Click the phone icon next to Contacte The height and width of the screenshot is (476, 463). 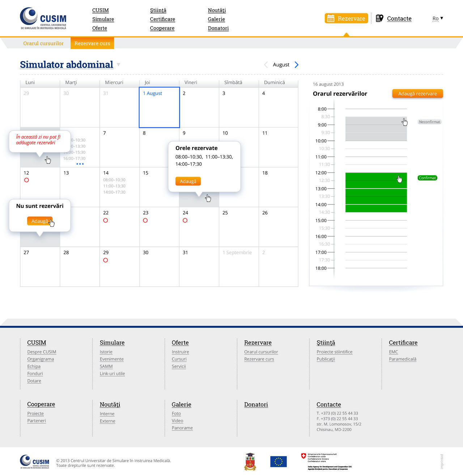click(379, 18)
